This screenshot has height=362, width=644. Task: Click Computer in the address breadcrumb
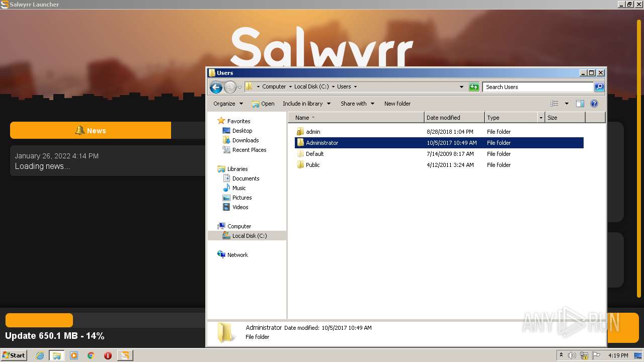pyautogui.click(x=274, y=87)
